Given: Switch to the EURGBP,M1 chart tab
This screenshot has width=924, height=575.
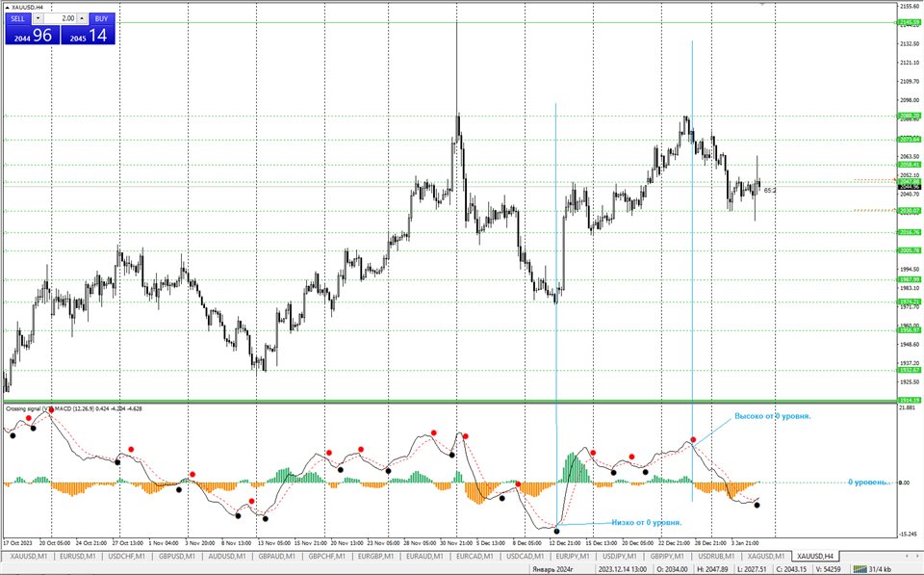Looking at the screenshot, I should pos(376,556).
